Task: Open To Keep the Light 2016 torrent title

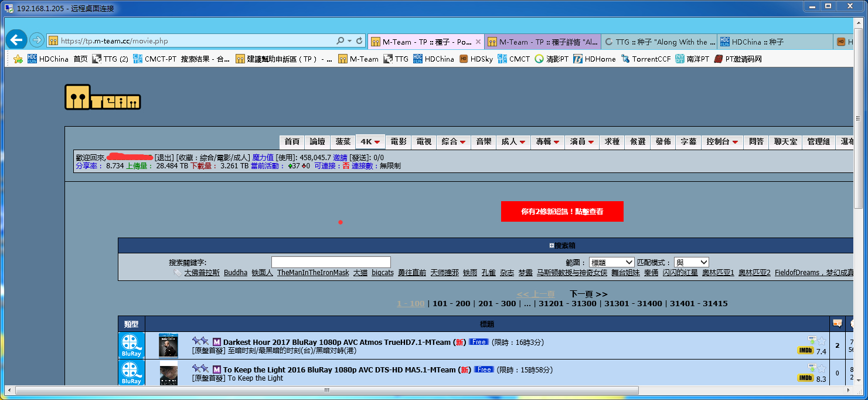Action: point(339,370)
